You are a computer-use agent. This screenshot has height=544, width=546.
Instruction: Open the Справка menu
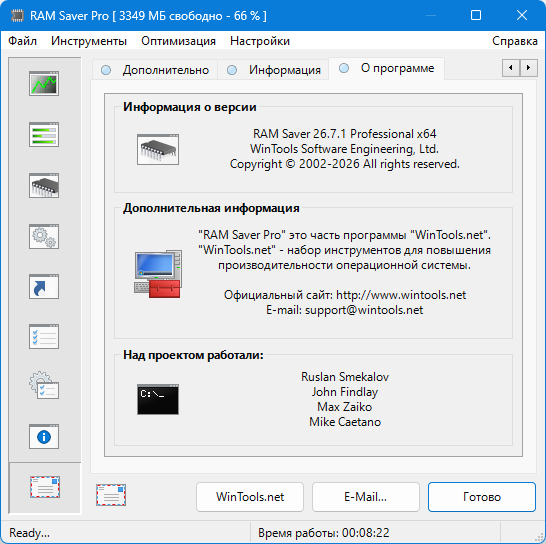[x=515, y=41]
